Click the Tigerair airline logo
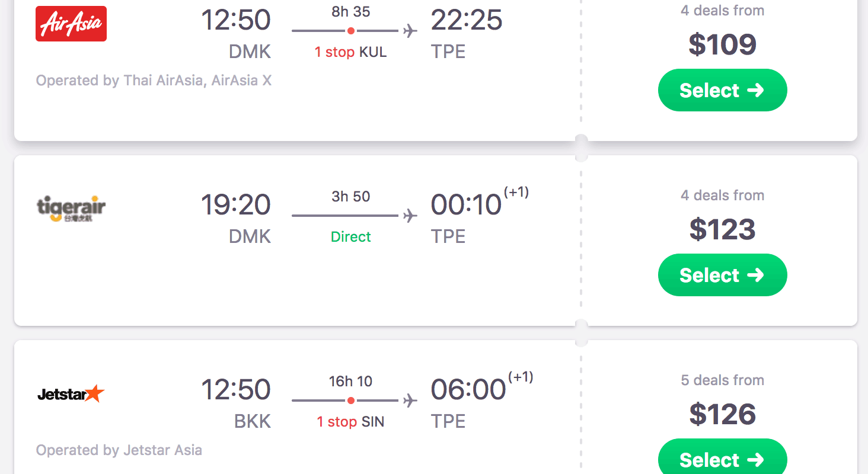This screenshot has height=474, width=868. (x=71, y=209)
